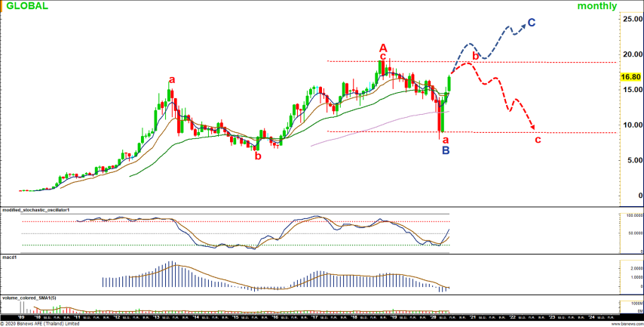
Task: Click the red a label above 2013 peak
Action: [x=172, y=79]
